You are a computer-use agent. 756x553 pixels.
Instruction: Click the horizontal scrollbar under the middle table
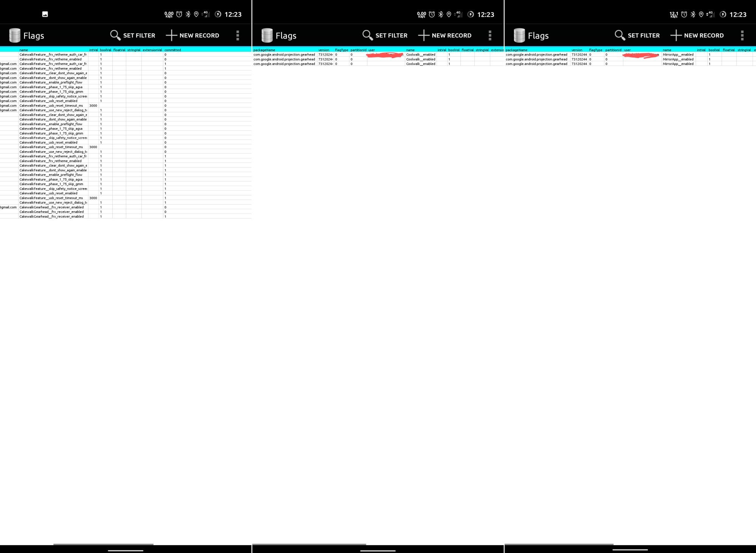point(309,544)
